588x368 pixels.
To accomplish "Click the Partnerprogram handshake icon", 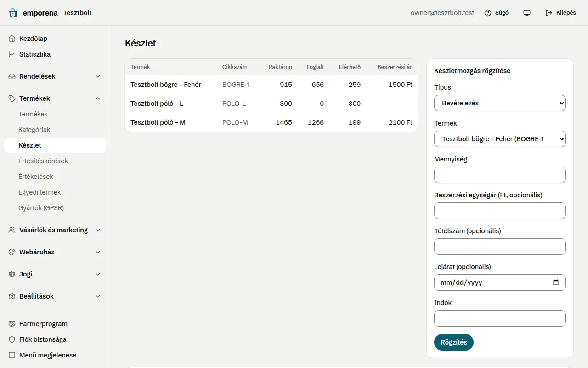I will pos(12,324).
